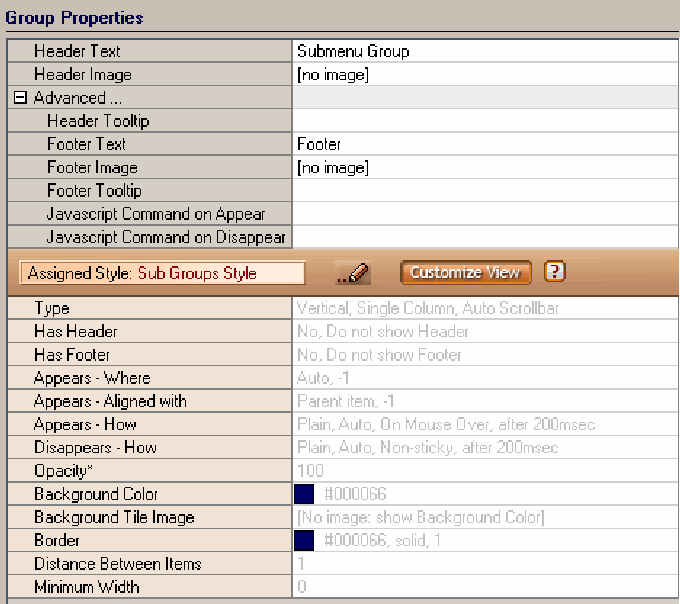Select the Distance Between Items label

(x=118, y=564)
